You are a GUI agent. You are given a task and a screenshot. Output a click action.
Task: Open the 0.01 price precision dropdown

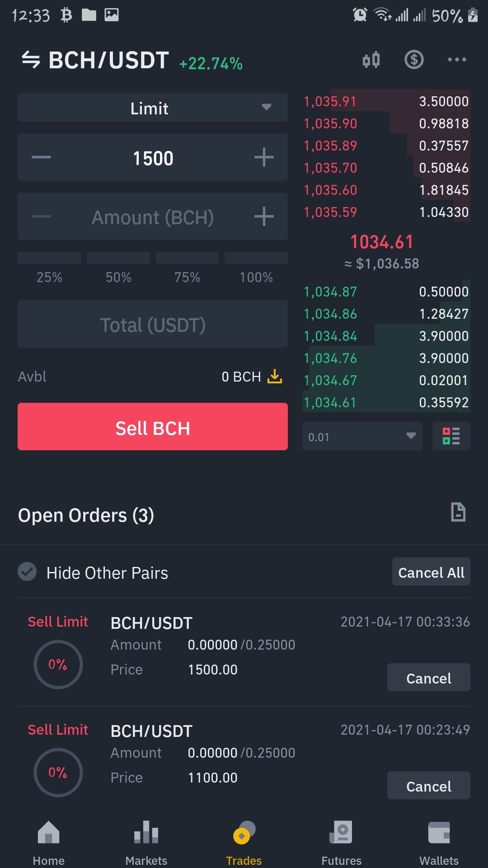coord(362,436)
